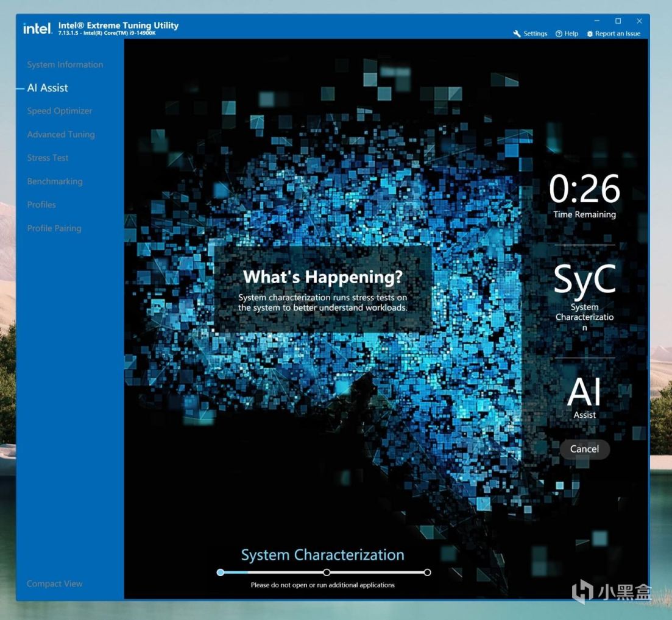Click the "Please do not open" notice

click(x=323, y=585)
